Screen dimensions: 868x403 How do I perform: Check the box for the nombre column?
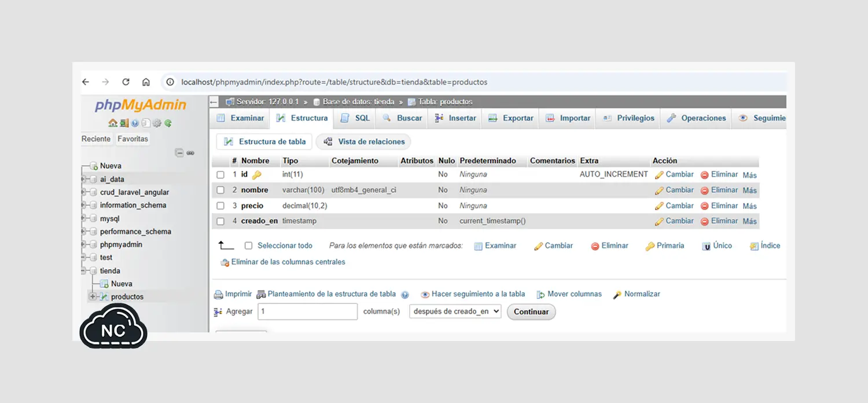(x=220, y=190)
